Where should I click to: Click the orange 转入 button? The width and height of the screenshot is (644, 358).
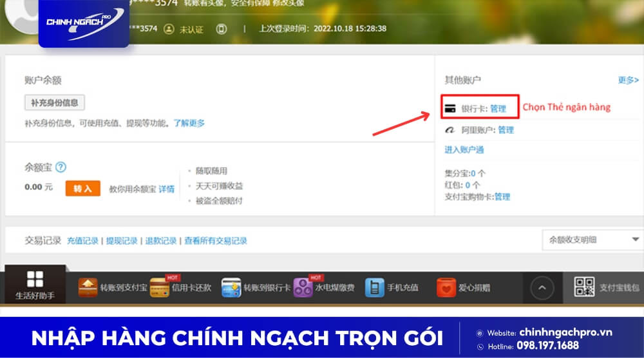pos(82,189)
